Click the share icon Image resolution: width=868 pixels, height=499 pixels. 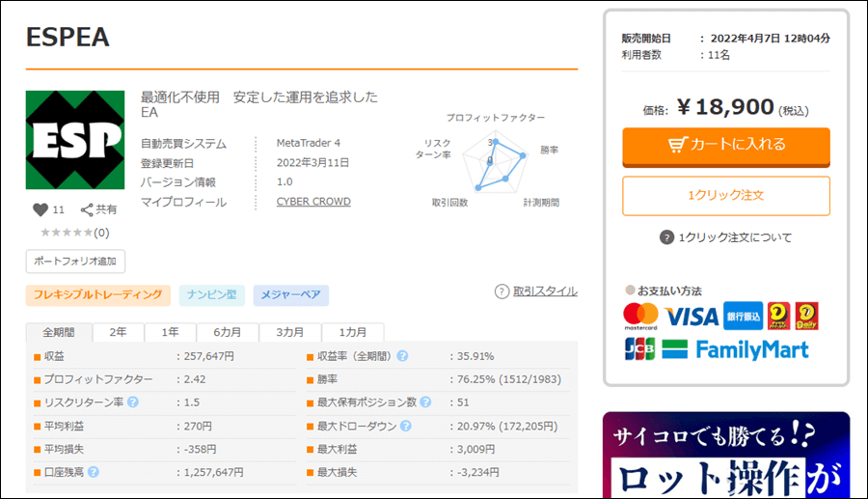[87, 209]
